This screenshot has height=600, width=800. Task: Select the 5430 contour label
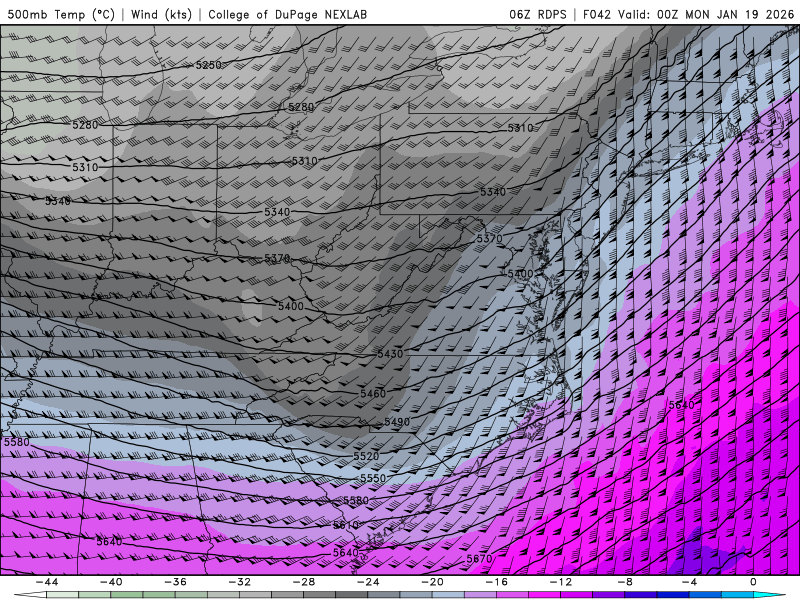click(x=390, y=354)
